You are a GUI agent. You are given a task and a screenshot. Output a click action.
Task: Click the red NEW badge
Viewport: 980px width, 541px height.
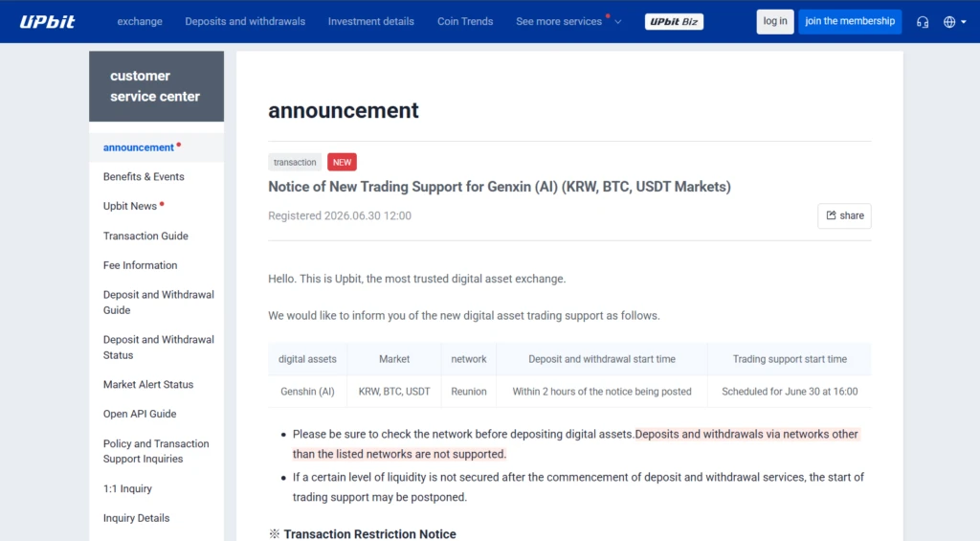point(342,162)
